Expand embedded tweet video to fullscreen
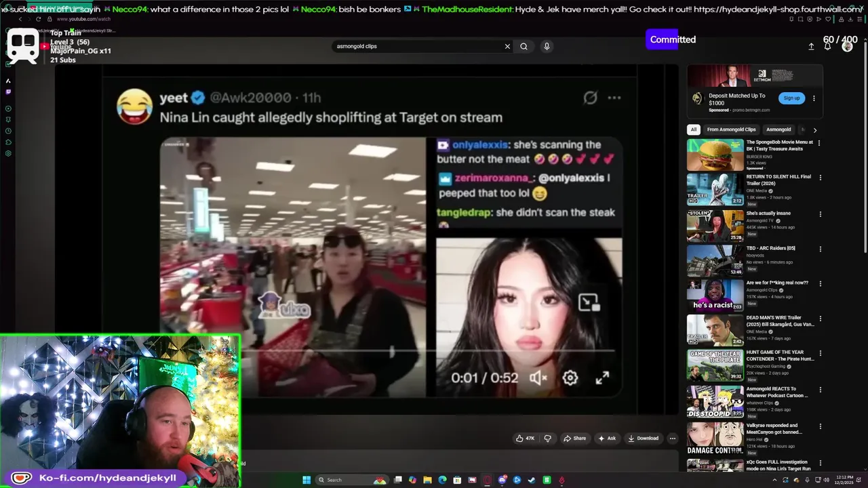Screen dimensions: 868x488 602,378
